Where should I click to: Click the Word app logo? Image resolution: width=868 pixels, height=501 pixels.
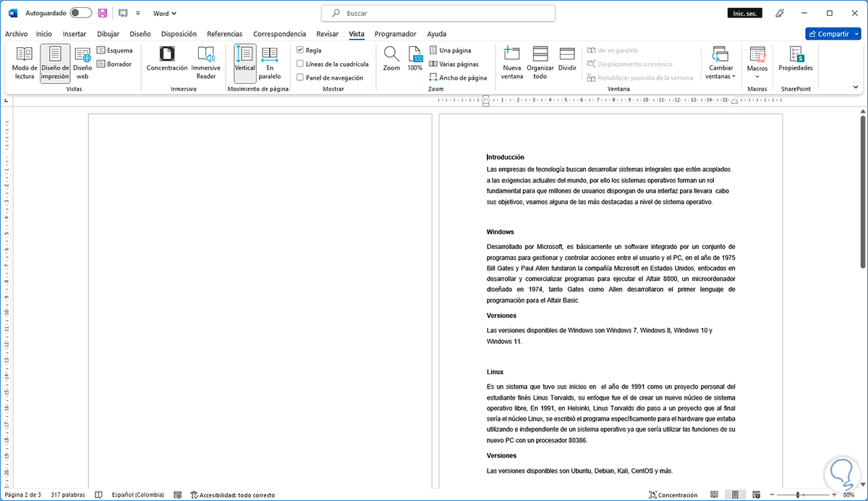(x=12, y=13)
